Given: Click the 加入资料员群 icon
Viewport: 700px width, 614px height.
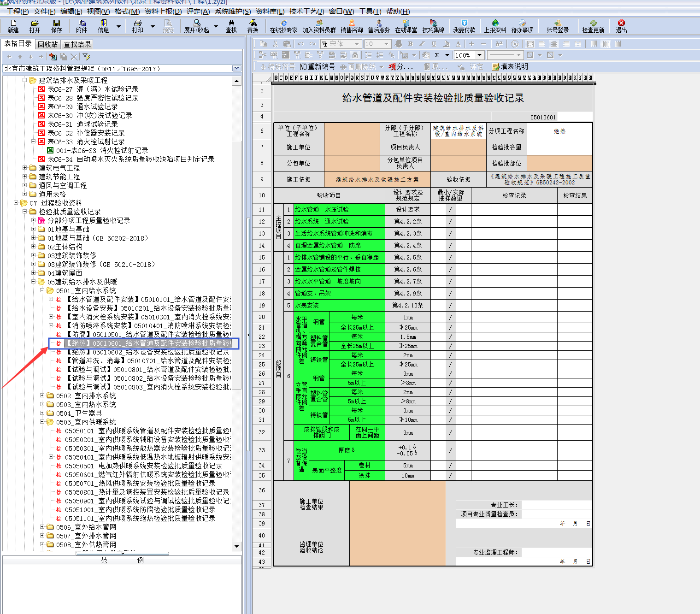Looking at the screenshot, I should 319,26.
